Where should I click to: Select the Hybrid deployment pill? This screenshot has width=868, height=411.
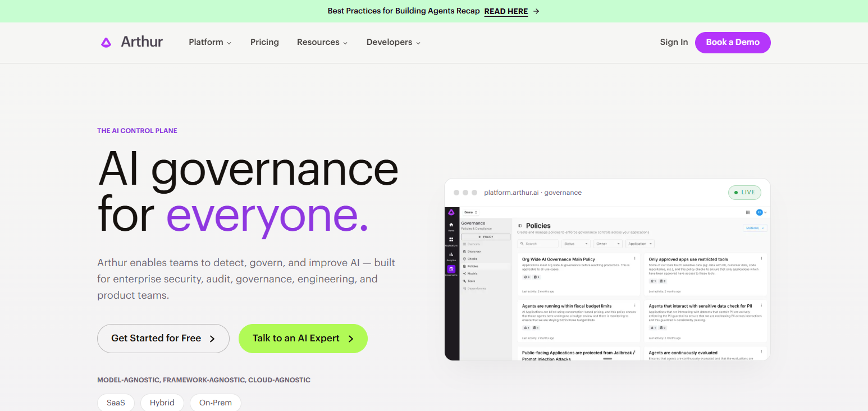(x=162, y=402)
